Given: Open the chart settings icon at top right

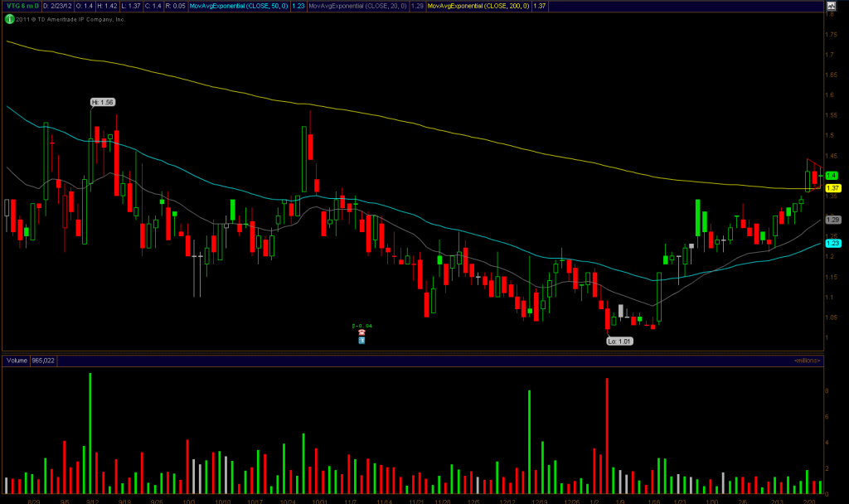Looking at the screenshot, I should tap(831, 7).
